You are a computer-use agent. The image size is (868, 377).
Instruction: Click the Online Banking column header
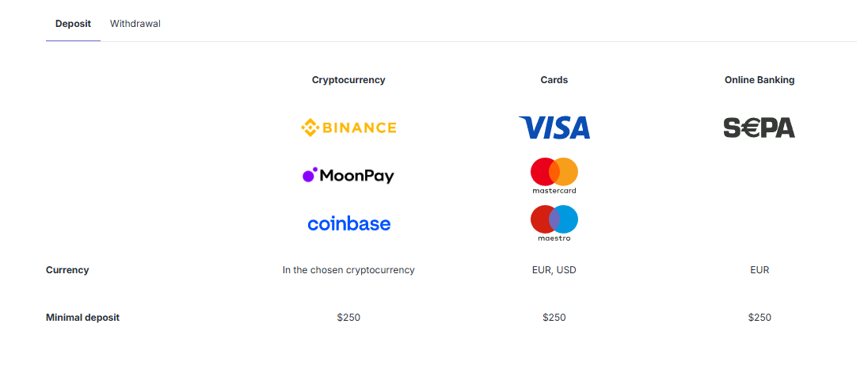(x=759, y=80)
